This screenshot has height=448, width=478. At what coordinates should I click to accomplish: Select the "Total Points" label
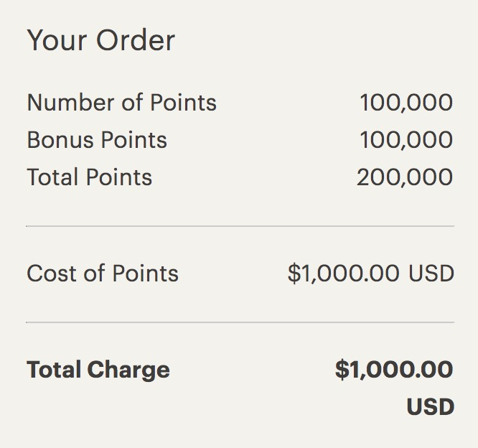90,177
